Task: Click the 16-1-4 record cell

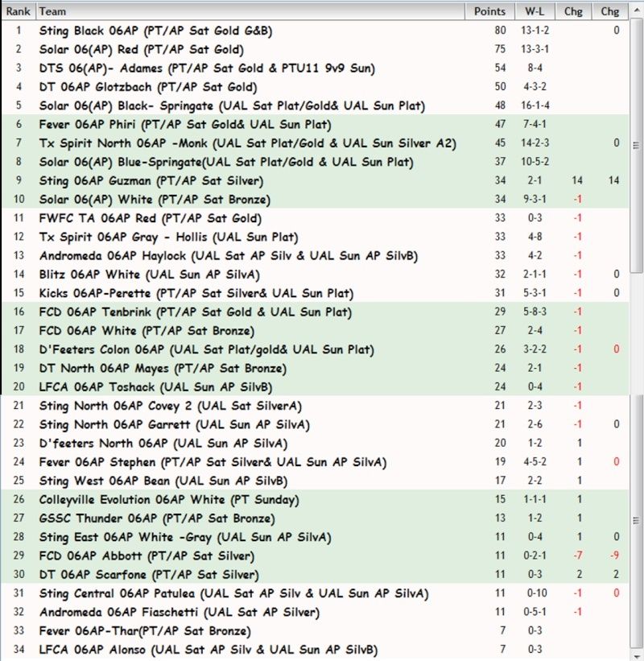Action: pos(535,105)
